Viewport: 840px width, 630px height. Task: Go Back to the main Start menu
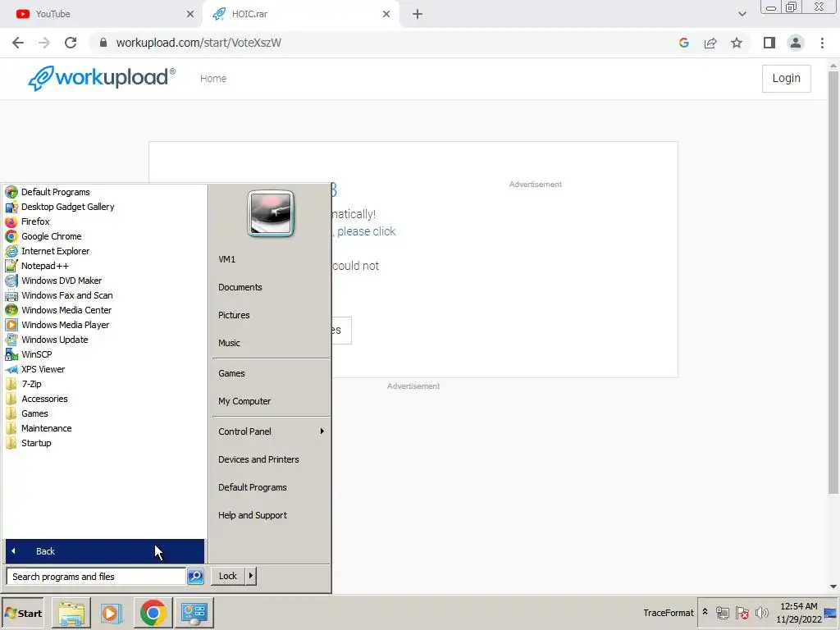pyautogui.click(x=104, y=551)
